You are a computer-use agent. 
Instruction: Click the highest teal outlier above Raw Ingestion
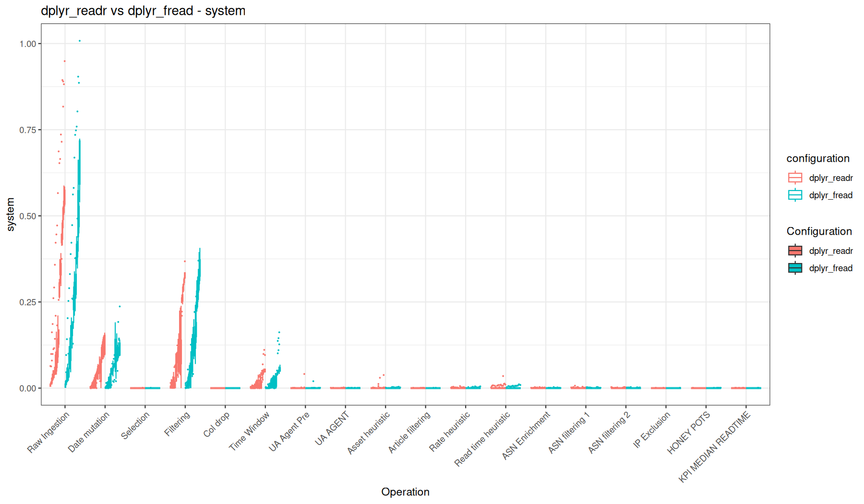coord(80,41)
